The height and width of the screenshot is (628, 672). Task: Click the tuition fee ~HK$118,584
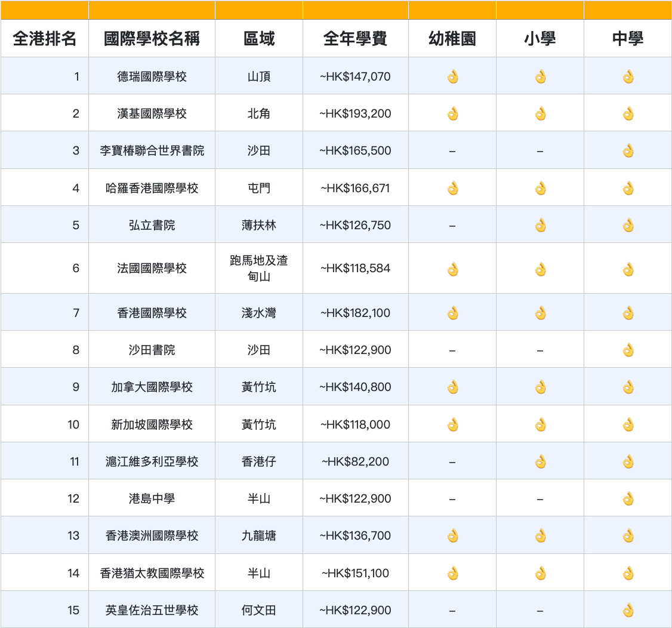coord(355,269)
